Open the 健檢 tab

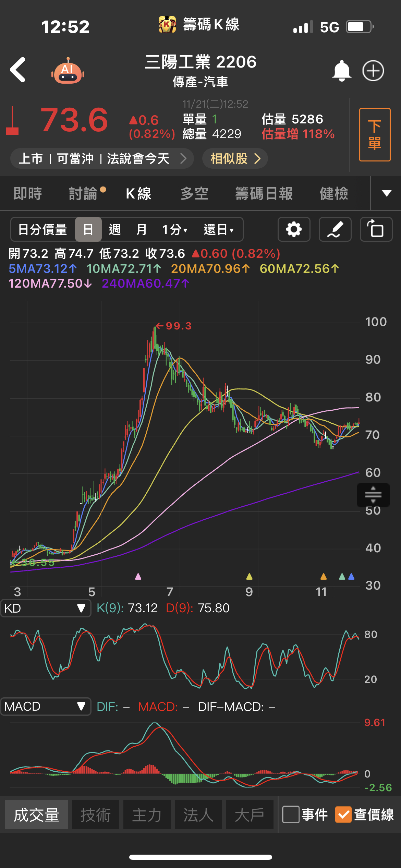tap(334, 193)
